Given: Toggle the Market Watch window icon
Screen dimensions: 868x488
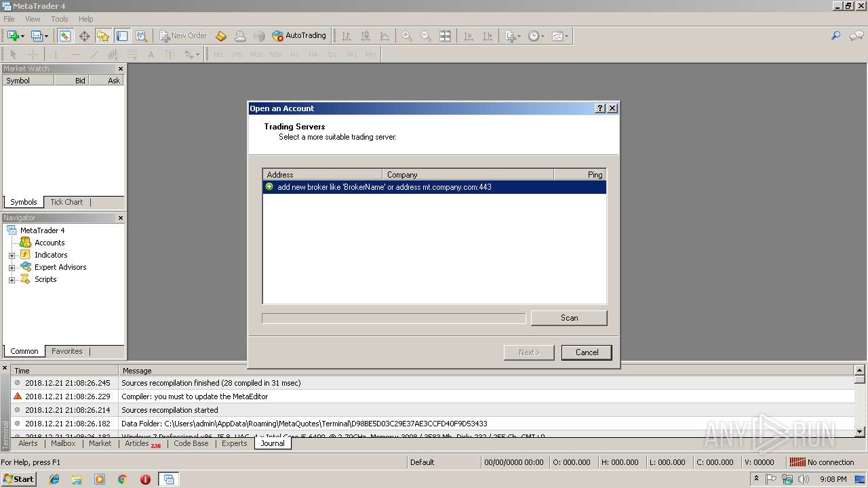Looking at the screenshot, I should 64,36.
